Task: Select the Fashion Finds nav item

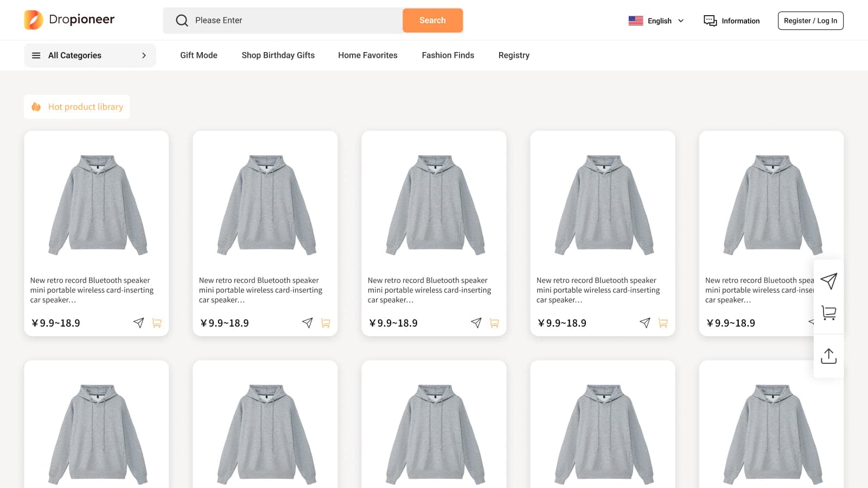Action: point(448,55)
